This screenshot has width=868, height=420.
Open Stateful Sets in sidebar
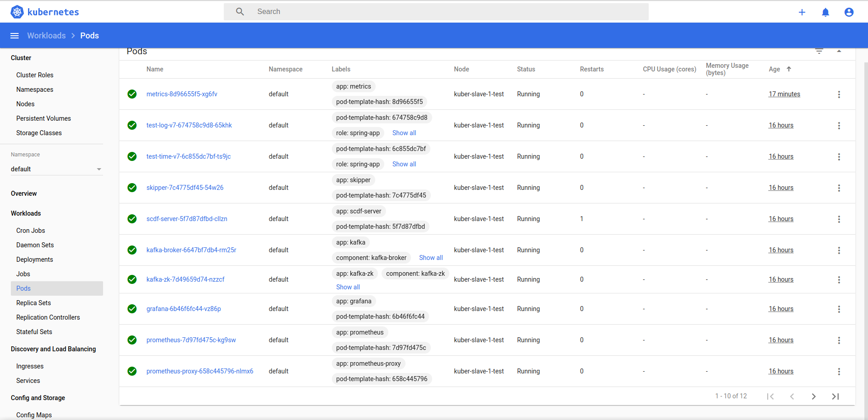(x=34, y=332)
